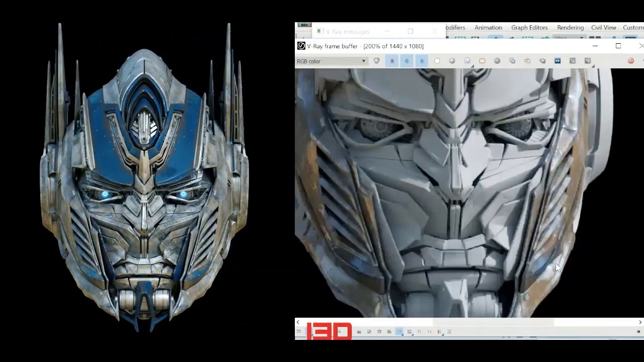Image resolution: width=644 pixels, height=362 pixels.
Task: Open the Rendering menu
Action: (570, 28)
